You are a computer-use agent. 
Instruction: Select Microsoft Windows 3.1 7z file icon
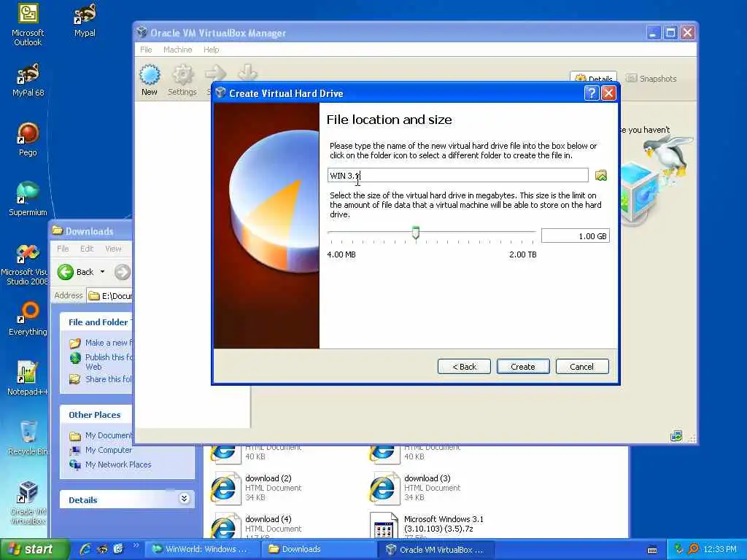click(384, 525)
